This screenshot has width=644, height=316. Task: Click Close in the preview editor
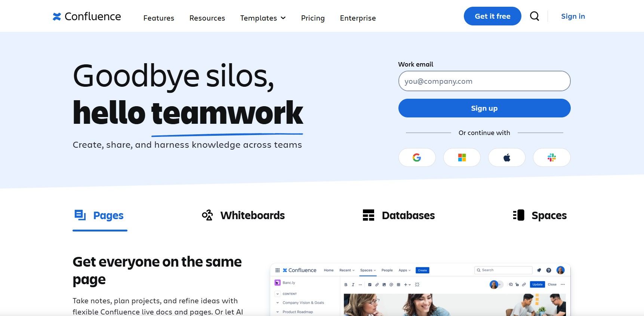point(552,285)
